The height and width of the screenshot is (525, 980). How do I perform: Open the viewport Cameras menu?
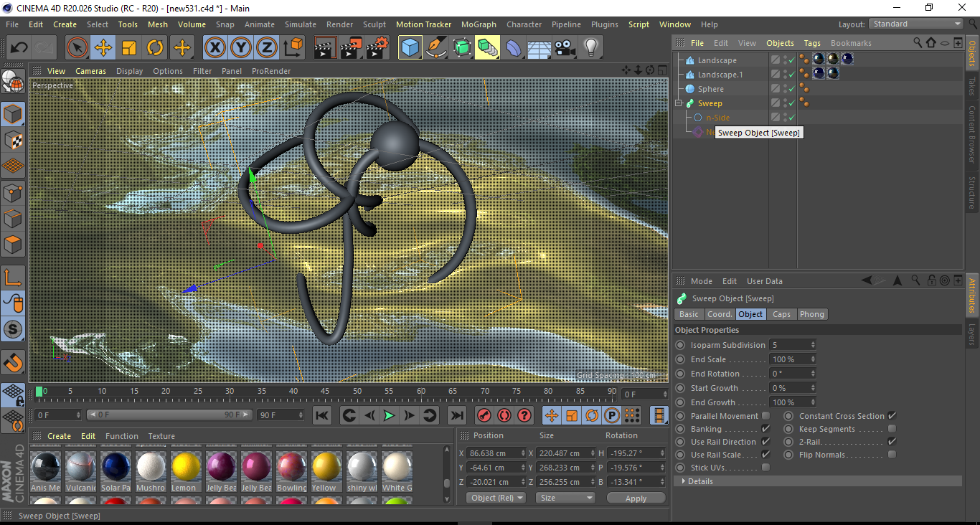coord(90,71)
